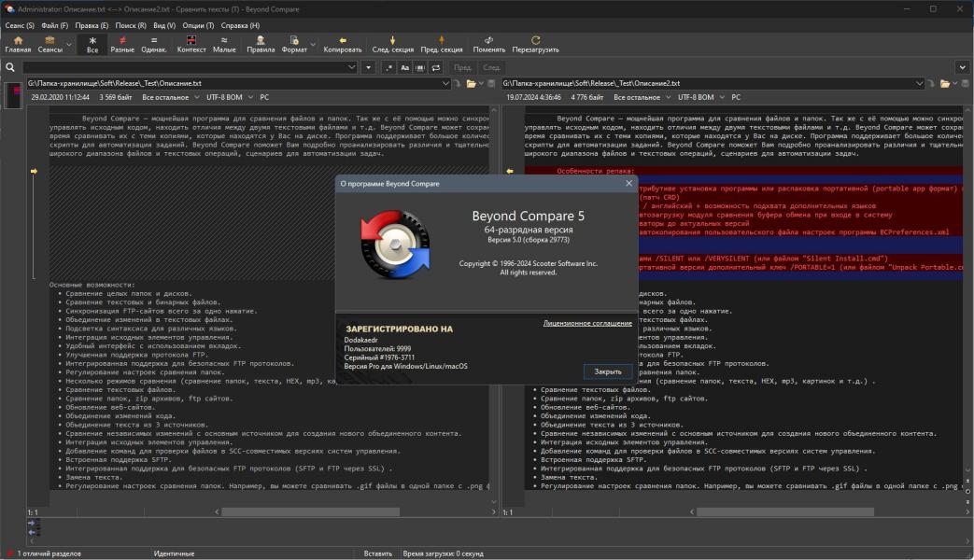Open Сеансы sessions from the toolbar

pyautogui.click(x=49, y=44)
